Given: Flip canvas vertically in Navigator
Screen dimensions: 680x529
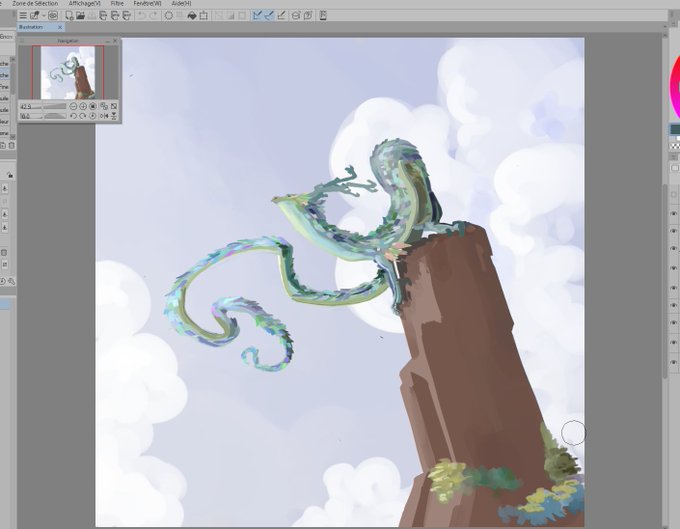Looking at the screenshot, I should pyautogui.click(x=114, y=116).
